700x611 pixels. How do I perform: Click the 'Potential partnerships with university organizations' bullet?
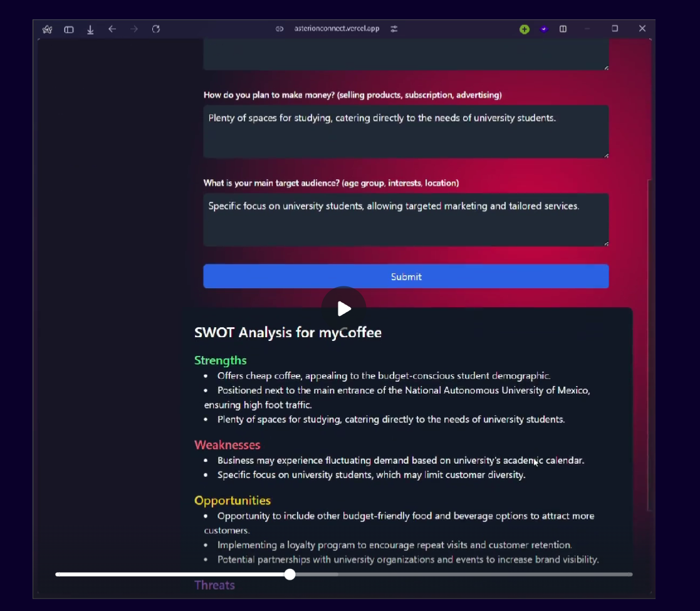click(x=408, y=560)
